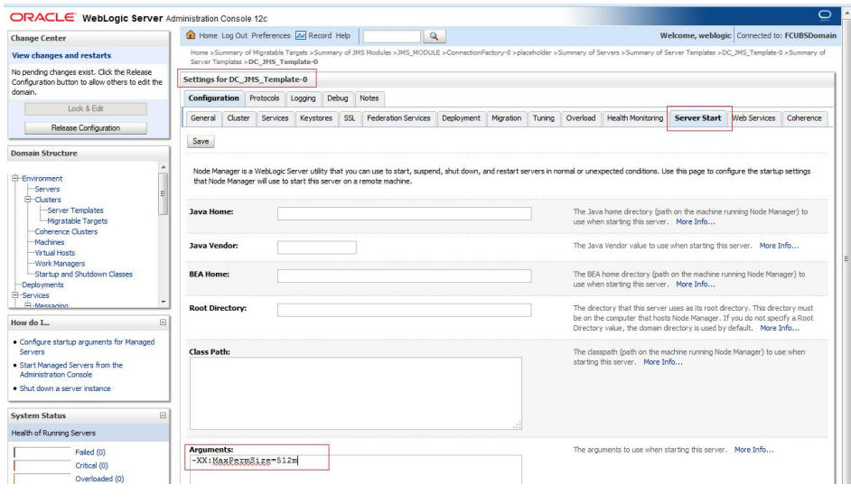
Task: Click the magnifier search button
Action: tap(435, 36)
